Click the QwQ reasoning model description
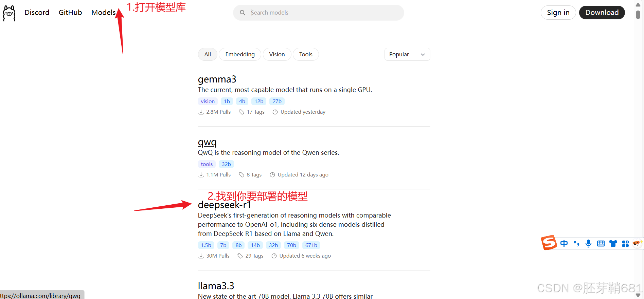 pos(268,153)
